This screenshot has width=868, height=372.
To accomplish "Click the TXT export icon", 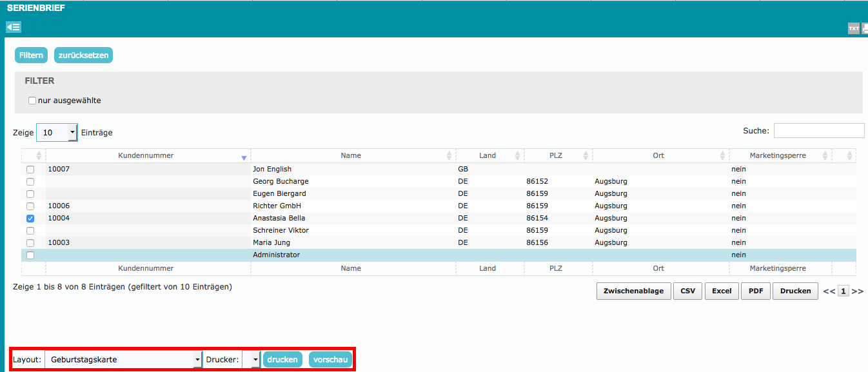I will coord(853,28).
